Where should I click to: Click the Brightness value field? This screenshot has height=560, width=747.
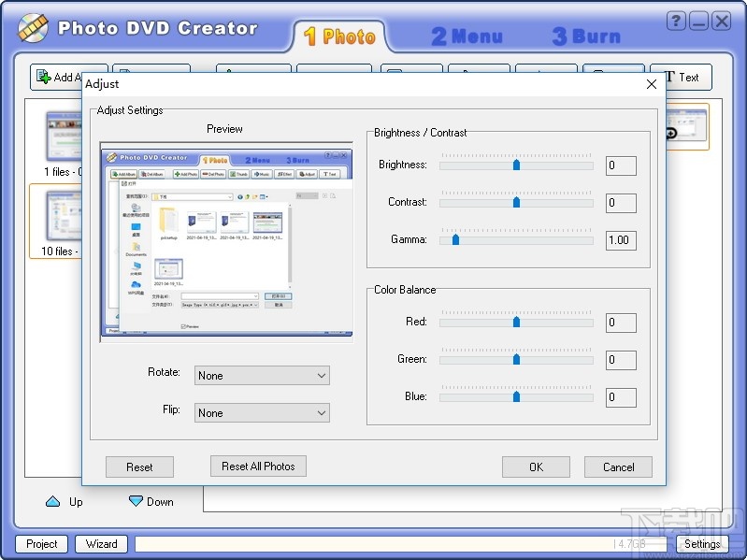point(621,165)
